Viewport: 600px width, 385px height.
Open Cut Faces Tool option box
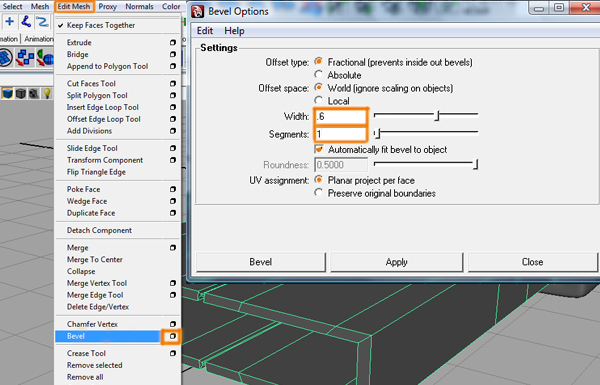[173, 83]
